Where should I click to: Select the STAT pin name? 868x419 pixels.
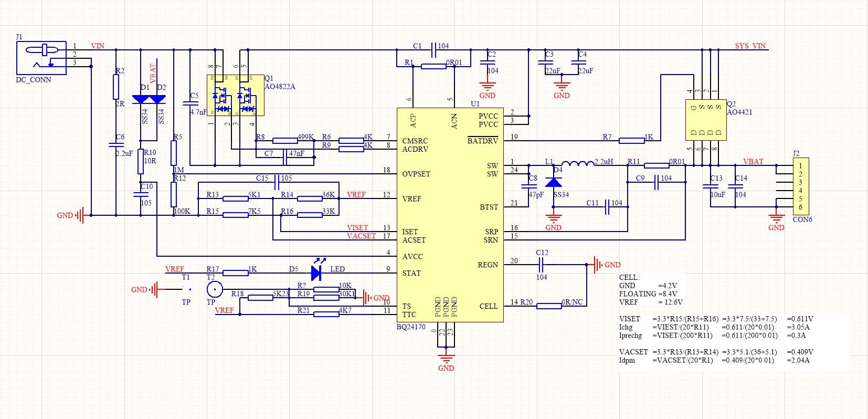tap(411, 273)
